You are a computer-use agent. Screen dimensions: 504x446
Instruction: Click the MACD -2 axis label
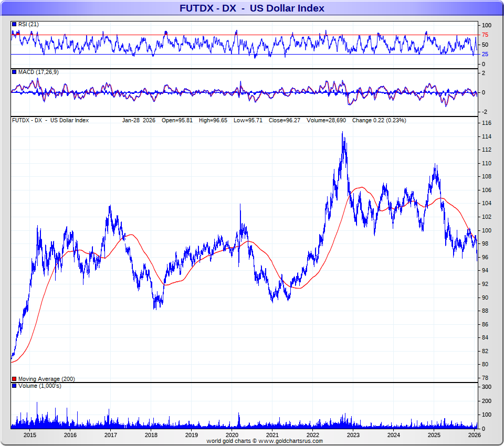485,112
